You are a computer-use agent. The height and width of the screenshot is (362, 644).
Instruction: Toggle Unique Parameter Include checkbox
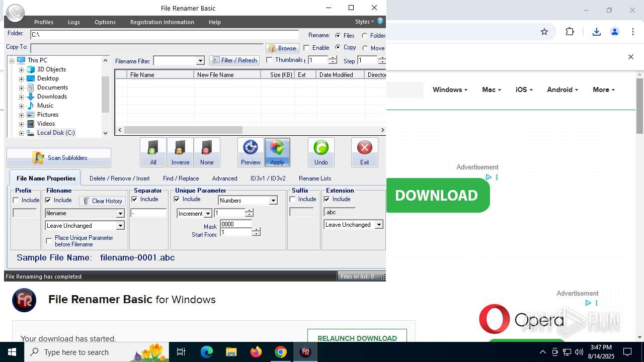click(x=177, y=199)
